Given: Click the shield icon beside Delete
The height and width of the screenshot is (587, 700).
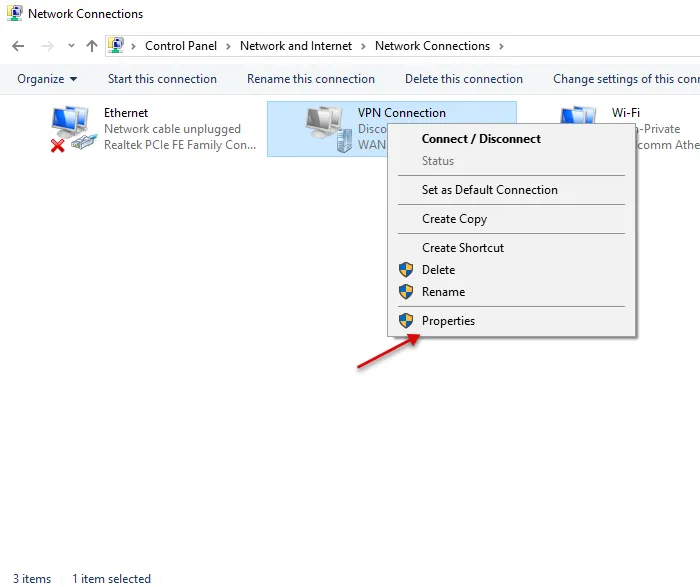Looking at the screenshot, I should [406, 270].
